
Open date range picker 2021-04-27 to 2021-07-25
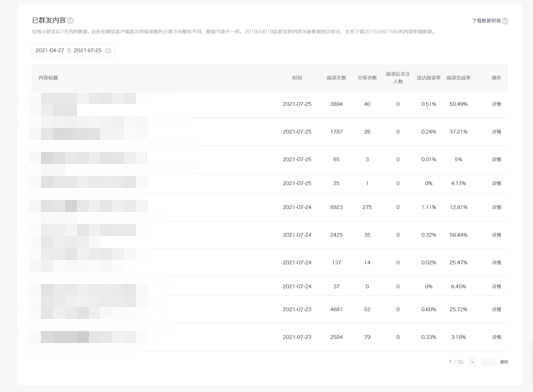pyautogui.click(x=73, y=51)
